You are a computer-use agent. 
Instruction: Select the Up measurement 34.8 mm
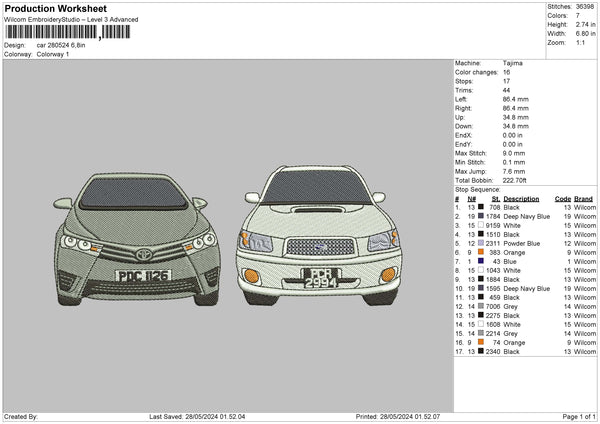[x=515, y=117]
